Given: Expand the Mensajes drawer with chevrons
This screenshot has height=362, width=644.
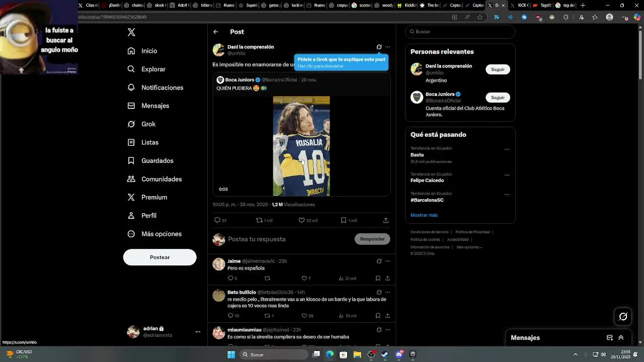Looking at the screenshot, I should pos(621,338).
